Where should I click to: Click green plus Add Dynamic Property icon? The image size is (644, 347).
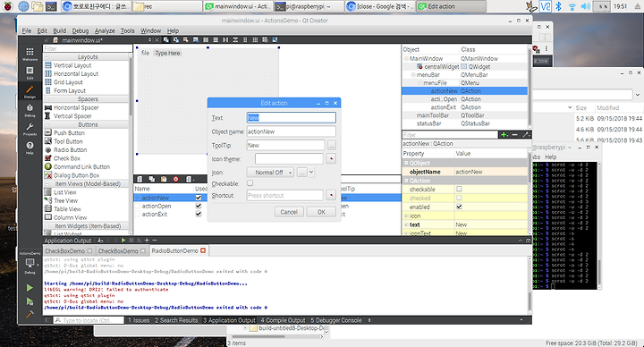click(x=504, y=135)
